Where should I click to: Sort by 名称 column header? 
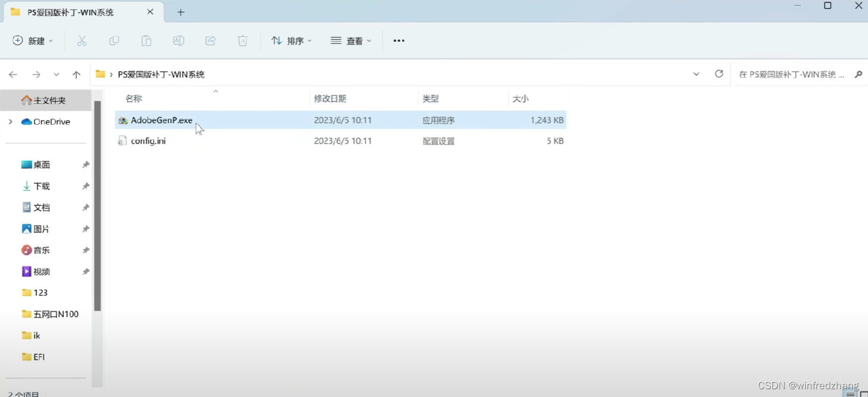[x=134, y=99]
